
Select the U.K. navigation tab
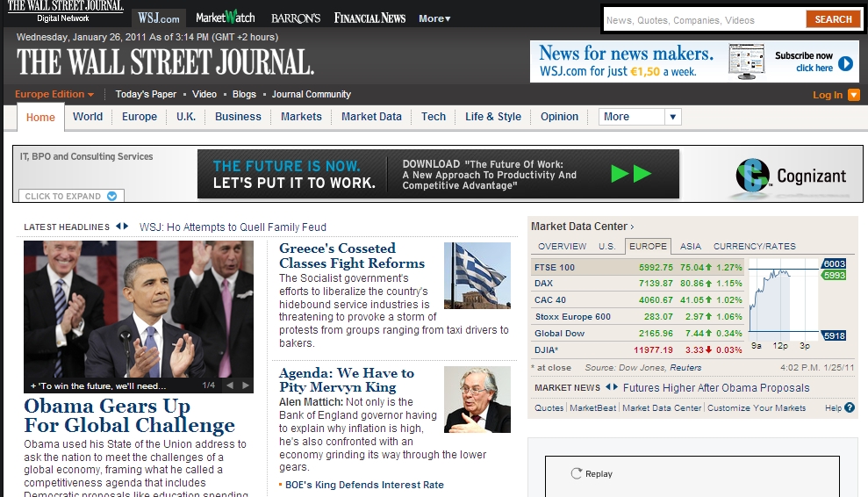point(186,117)
